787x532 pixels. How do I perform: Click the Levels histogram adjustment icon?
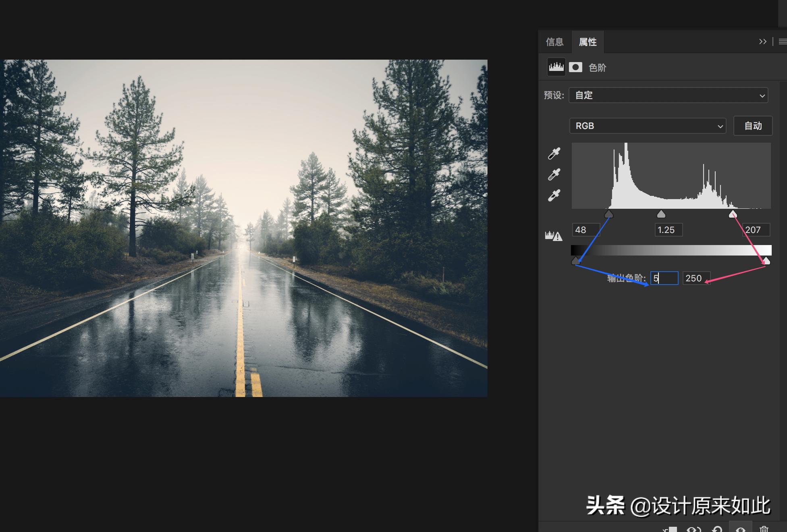tap(556, 67)
